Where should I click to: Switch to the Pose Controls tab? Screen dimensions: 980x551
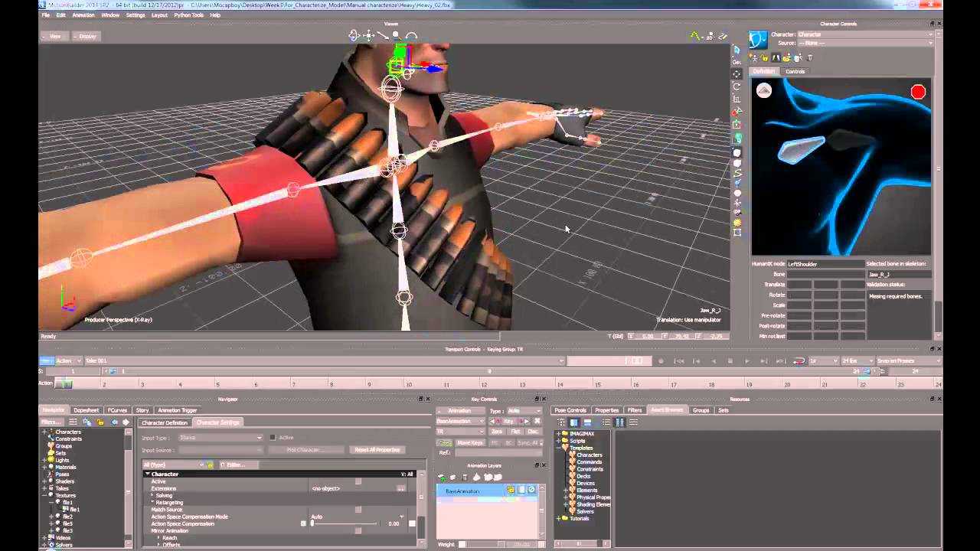571,410
